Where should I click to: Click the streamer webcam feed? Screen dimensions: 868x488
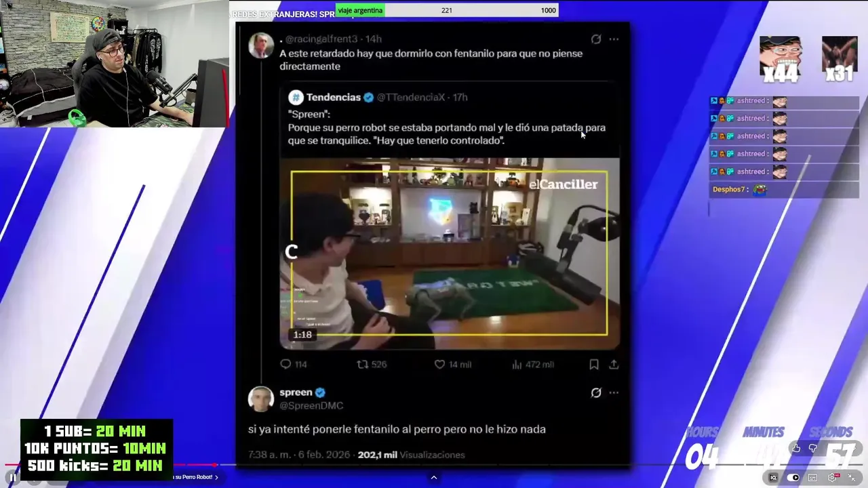pyautogui.click(x=114, y=64)
